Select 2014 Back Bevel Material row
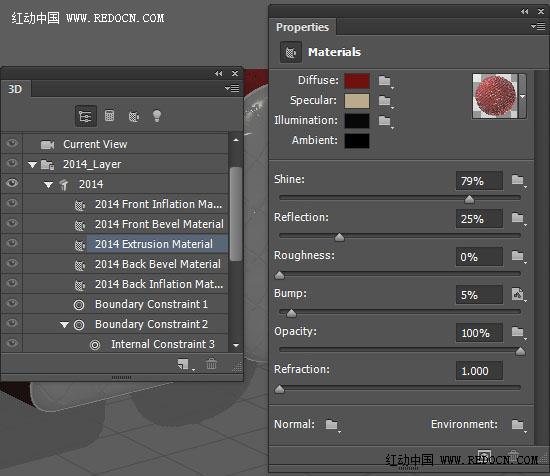 tap(126, 264)
